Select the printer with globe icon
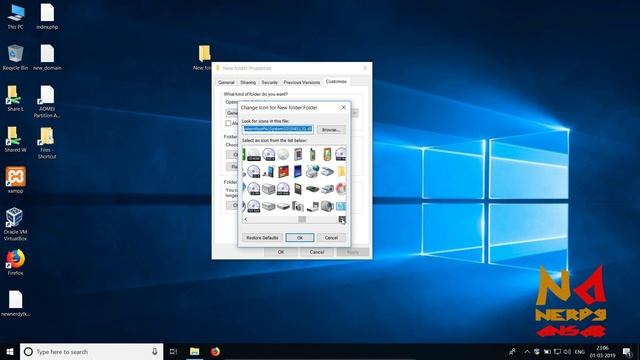Image resolution: width=640 pixels, height=360 pixels. (x=312, y=171)
